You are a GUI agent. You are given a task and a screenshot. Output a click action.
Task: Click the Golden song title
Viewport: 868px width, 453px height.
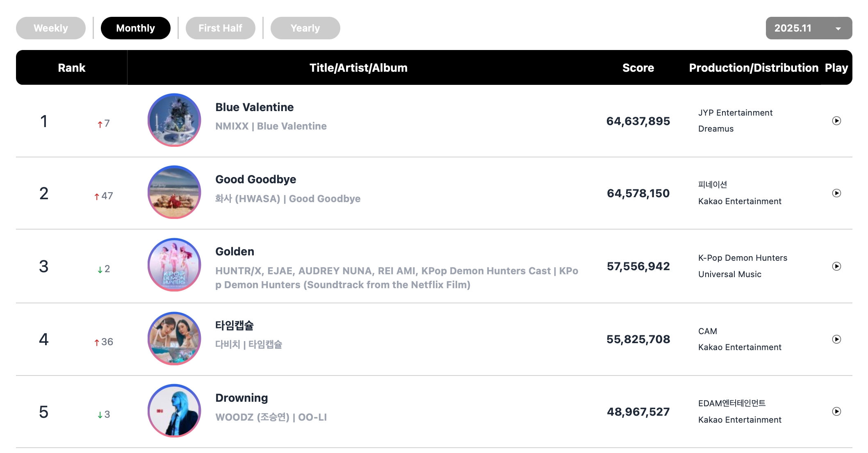[235, 252]
